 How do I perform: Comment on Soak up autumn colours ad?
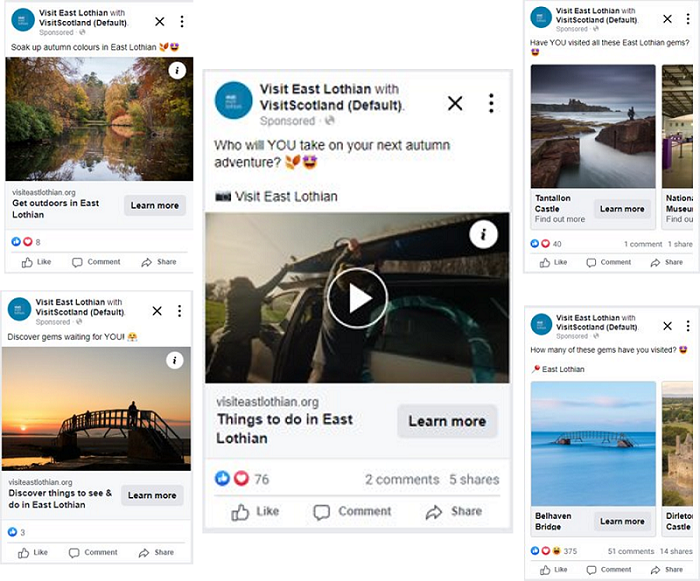point(96,262)
